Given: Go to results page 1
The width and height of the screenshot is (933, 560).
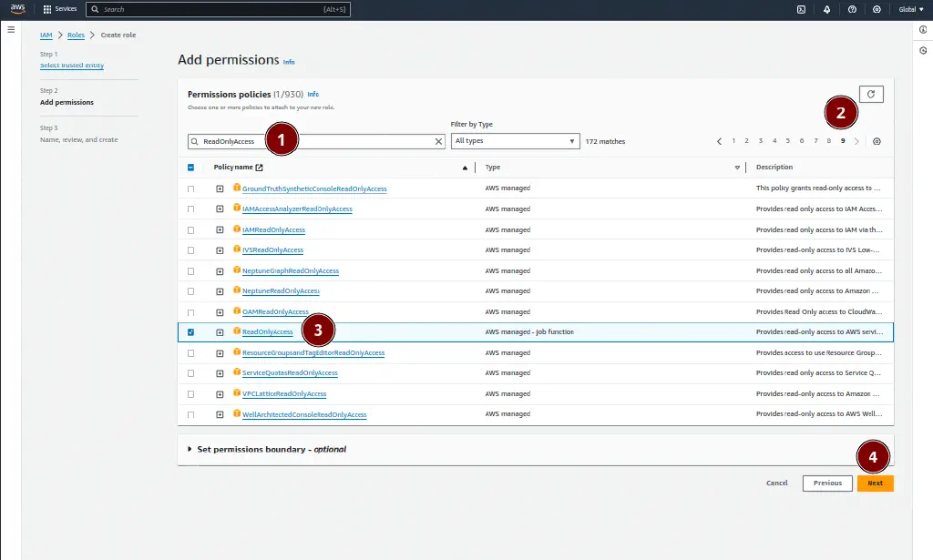Looking at the screenshot, I should [x=733, y=141].
